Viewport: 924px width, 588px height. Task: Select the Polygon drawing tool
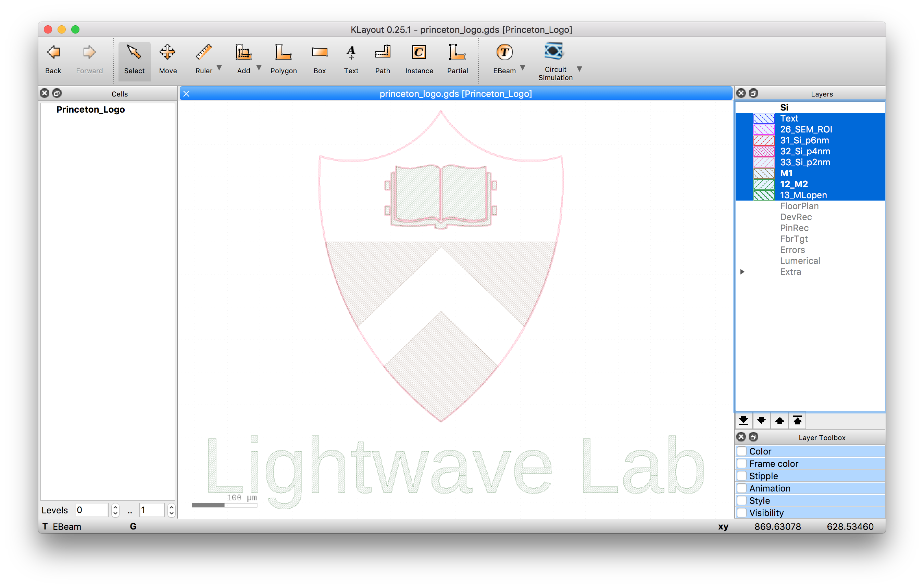coord(284,60)
